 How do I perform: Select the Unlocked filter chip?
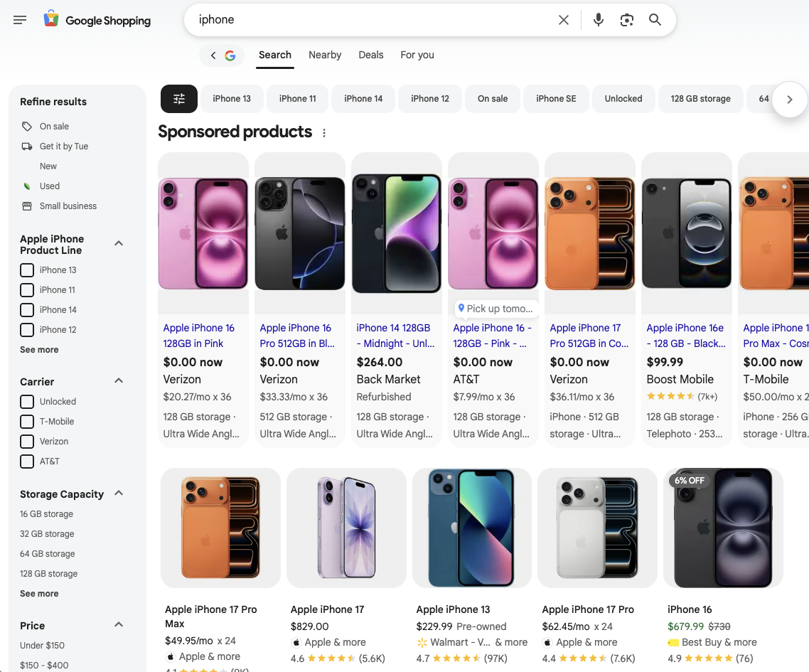coord(623,99)
